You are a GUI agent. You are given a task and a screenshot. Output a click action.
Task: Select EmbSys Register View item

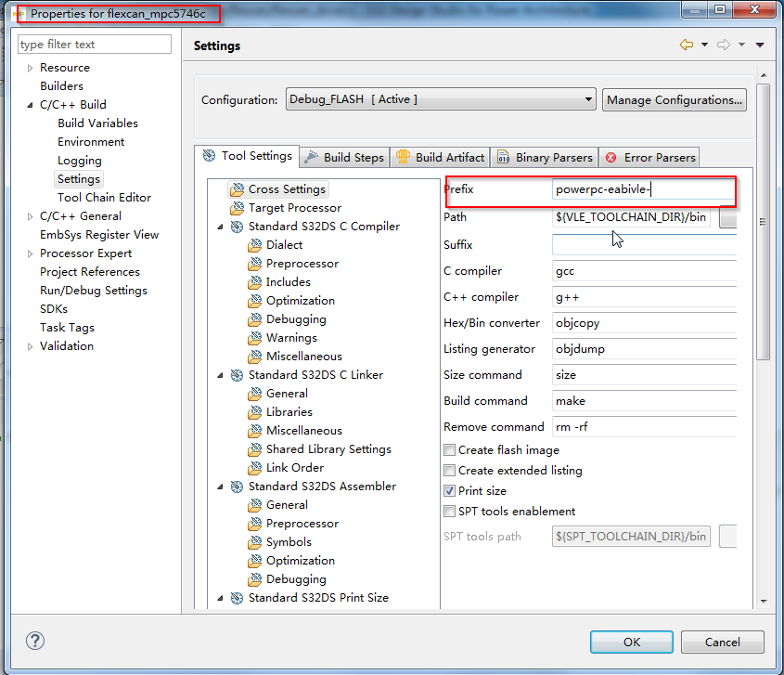(x=99, y=235)
